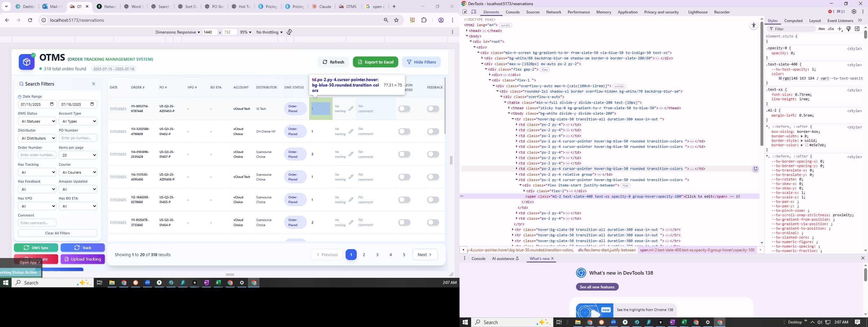Image resolution: width=868 pixels, height=327 pixels.
Task: Toggle Feedback switch for order 111-8120478-3733845
Action: click(x=433, y=222)
